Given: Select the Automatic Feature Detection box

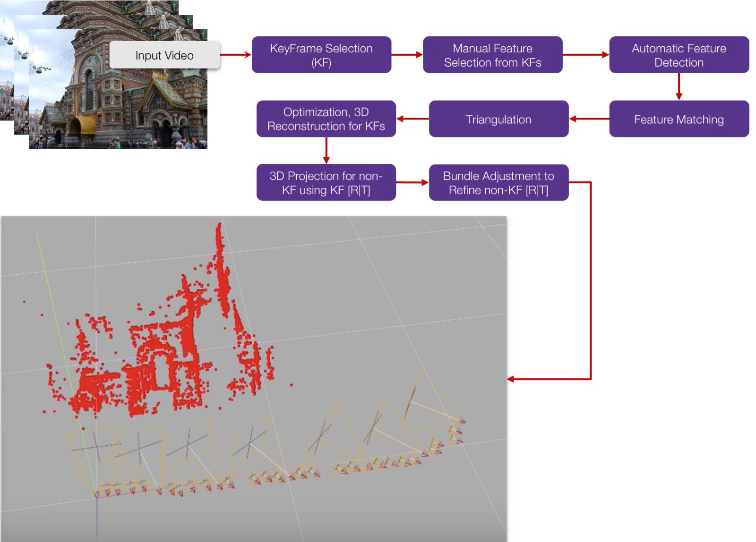Looking at the screenshot, I should (679, 55).
